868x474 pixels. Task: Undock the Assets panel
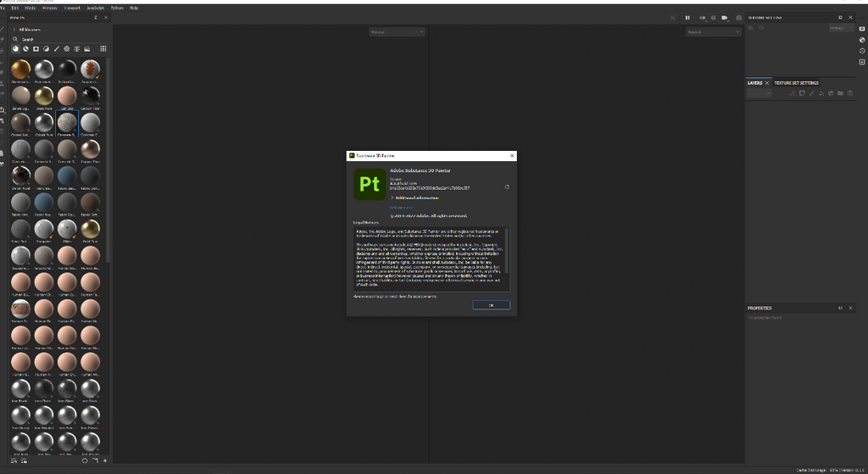(x=96, y=18)
